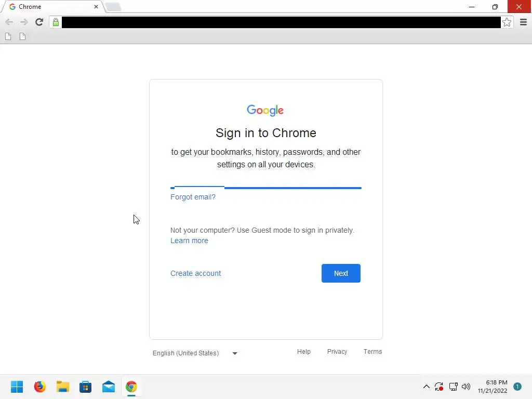This screenshot has width=532, height=399.
Task: Click the Google logo
Action: (265, 110)
